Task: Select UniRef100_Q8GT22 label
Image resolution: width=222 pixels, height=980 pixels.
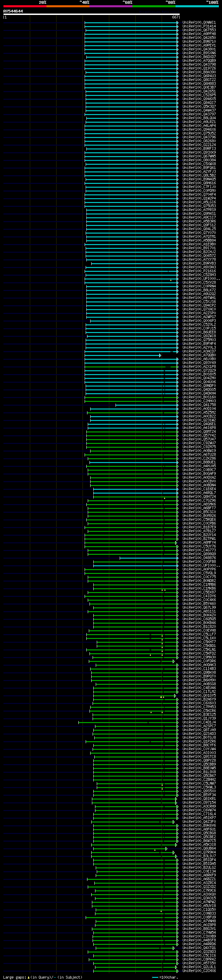Action: point(199,80)
